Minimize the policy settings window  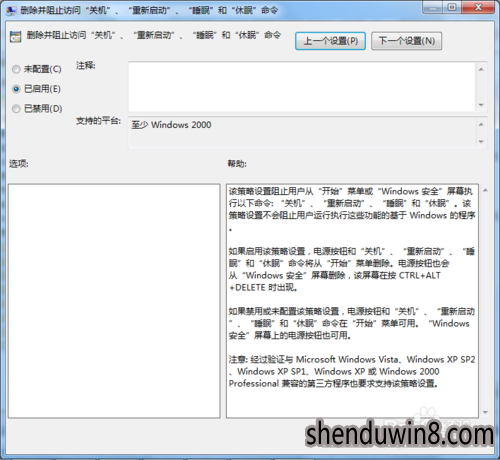(433, 7)
